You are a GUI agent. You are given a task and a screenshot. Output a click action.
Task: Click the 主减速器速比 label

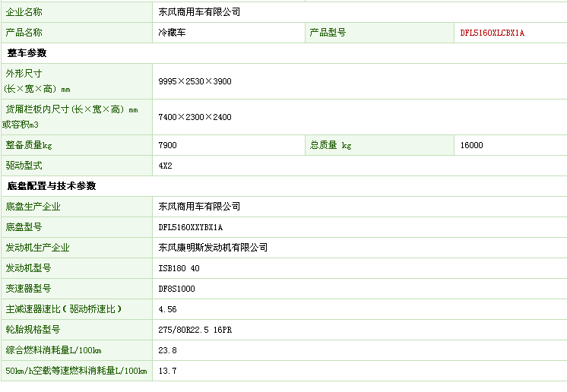coord(64,309)
